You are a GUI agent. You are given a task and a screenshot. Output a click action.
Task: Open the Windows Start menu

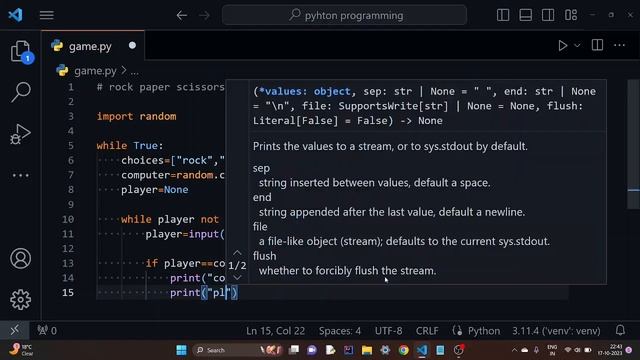pyautogui.click(x=182, y=350)
